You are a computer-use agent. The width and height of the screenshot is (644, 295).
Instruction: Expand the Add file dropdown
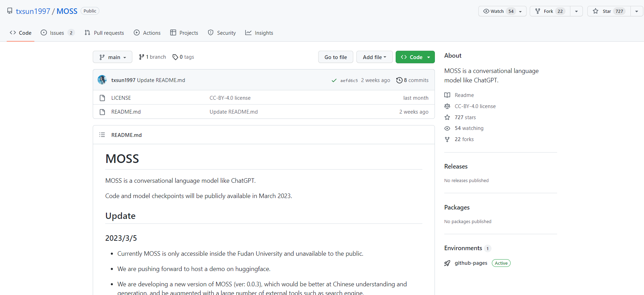click(x=374, y=57)
